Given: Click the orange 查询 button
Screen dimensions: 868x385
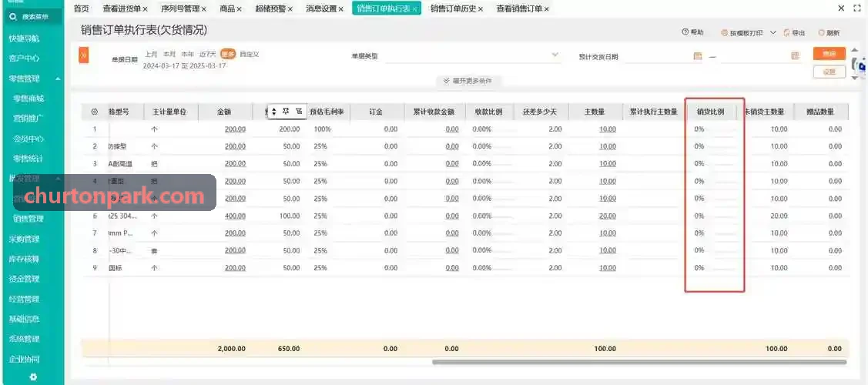Looking at the screenshot, I should coord(829,54).
